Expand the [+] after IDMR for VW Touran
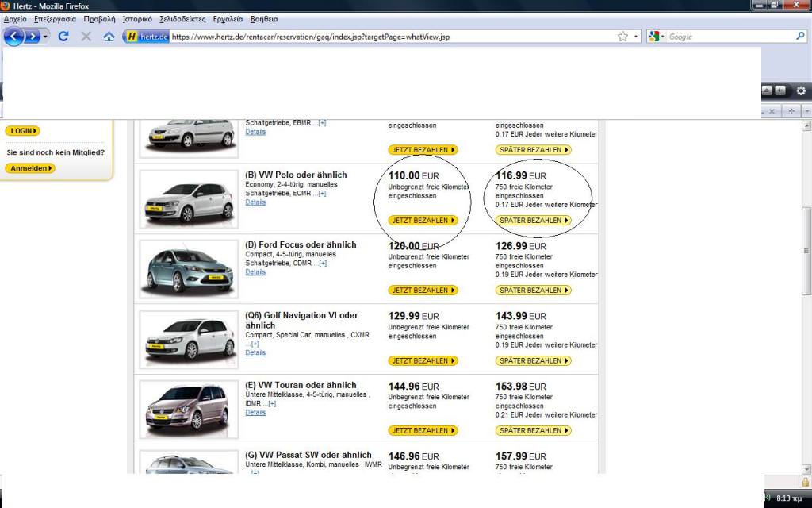The image size is (812, 508). point(271,403)
